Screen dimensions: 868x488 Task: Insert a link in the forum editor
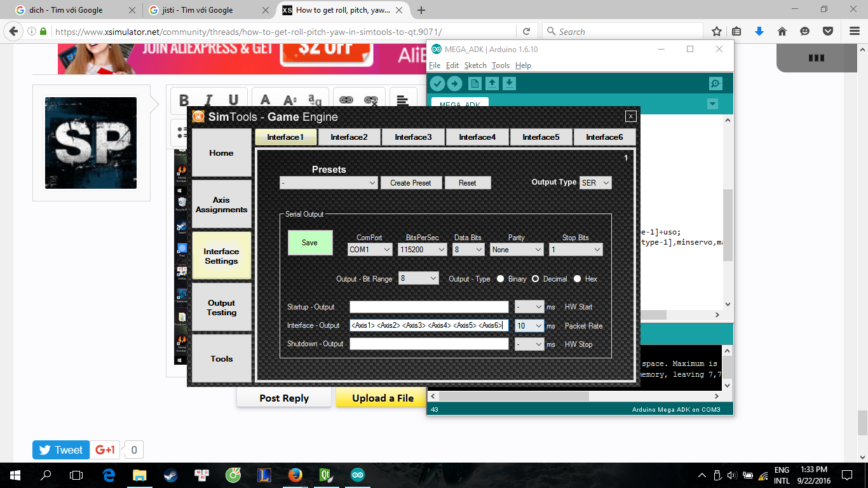pos(346,100)
